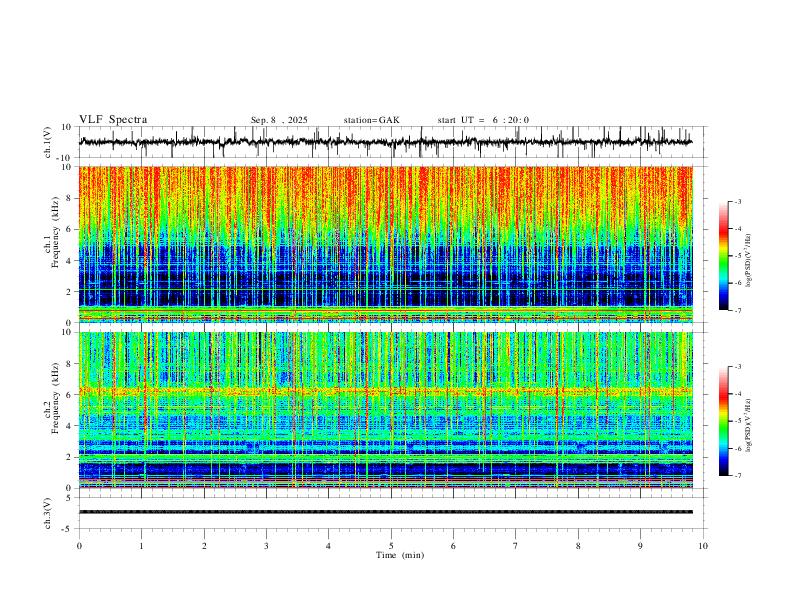Click the 'ch.1 Frequency (kHz)' axis label

[52, 232]
